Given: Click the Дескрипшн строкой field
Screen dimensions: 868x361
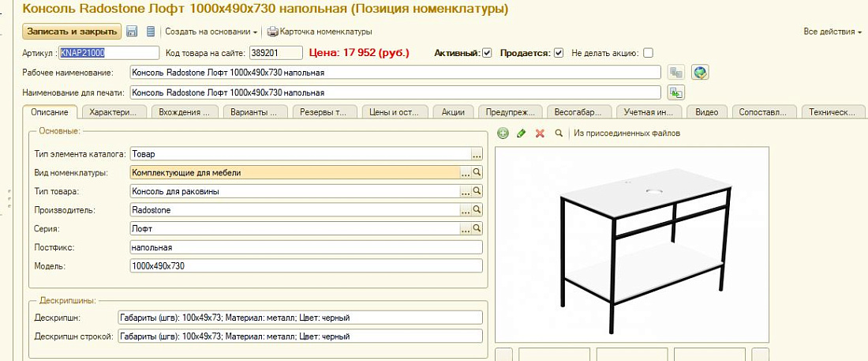Looking at the screenshot, I should click(300, 337).
